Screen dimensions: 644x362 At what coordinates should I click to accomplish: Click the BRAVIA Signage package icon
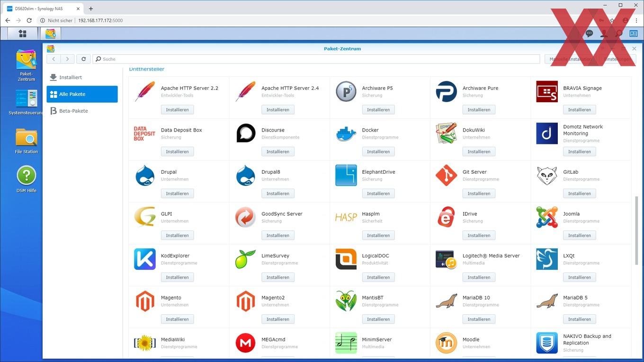[x=547, y=91]
